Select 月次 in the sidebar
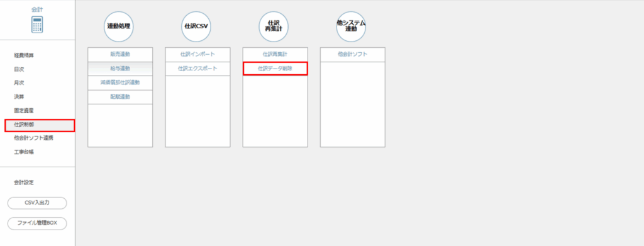 [x=19, y=82]
